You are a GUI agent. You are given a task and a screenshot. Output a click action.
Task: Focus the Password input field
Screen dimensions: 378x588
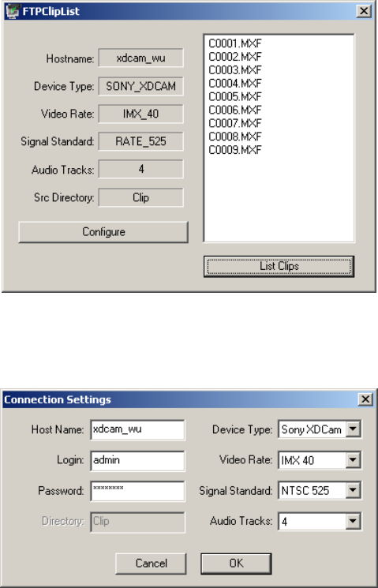[x=137, y=491]
